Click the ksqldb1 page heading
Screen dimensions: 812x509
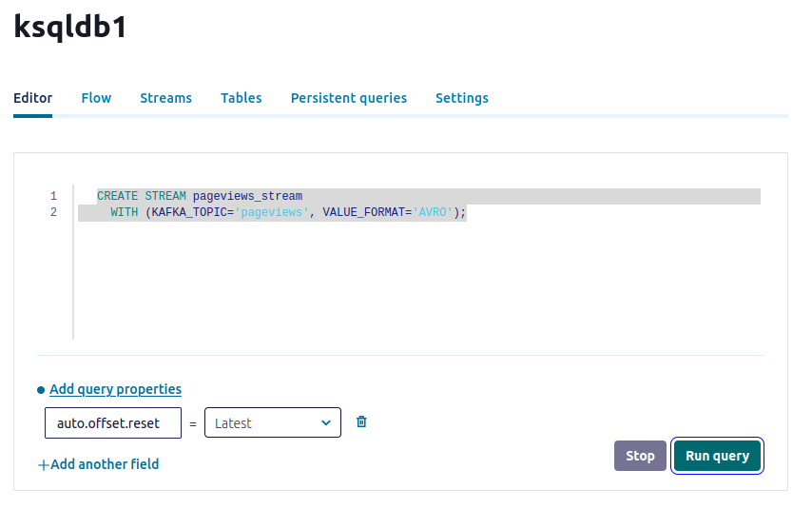pyautogui.click(x=70, y=27)
